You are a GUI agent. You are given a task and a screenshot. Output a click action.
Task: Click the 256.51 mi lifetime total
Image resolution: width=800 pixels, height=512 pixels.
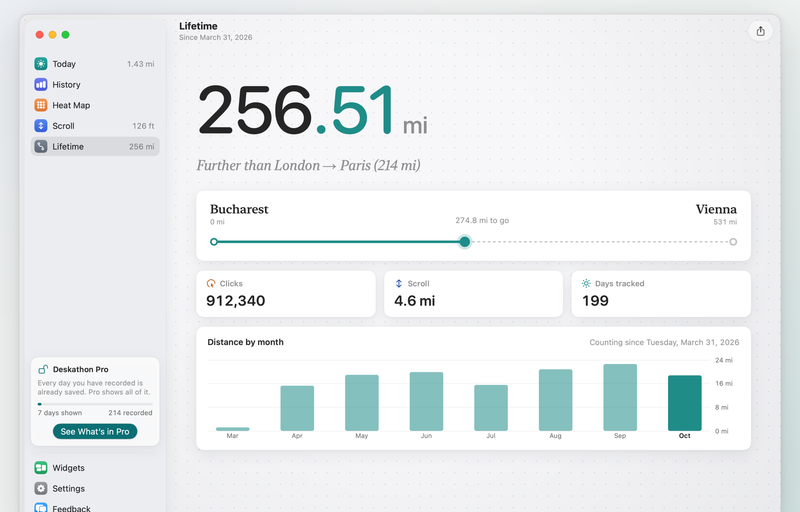pyautogui.click(x=312, y=111)
